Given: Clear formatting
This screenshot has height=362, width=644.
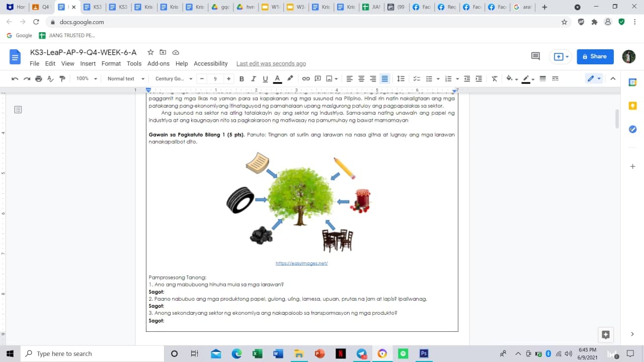Looking at the screenshot, I should point(495,78).
